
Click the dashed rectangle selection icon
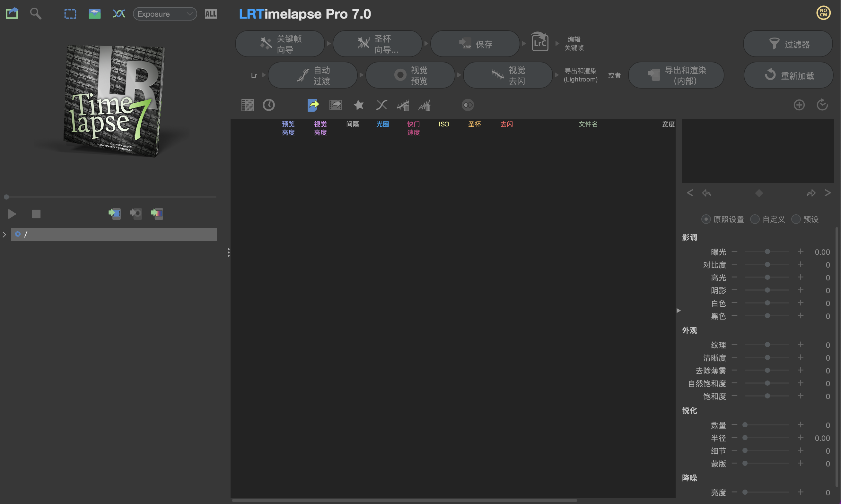coord(70,14)
